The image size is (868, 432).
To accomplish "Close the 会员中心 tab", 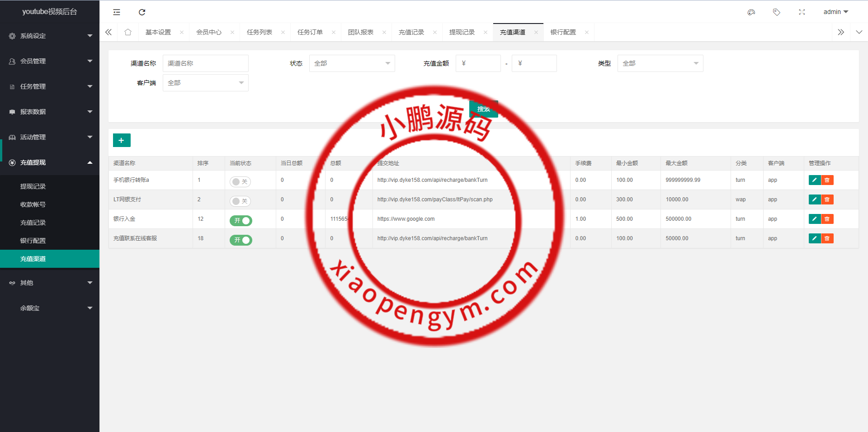I will [x=232, y=32].
